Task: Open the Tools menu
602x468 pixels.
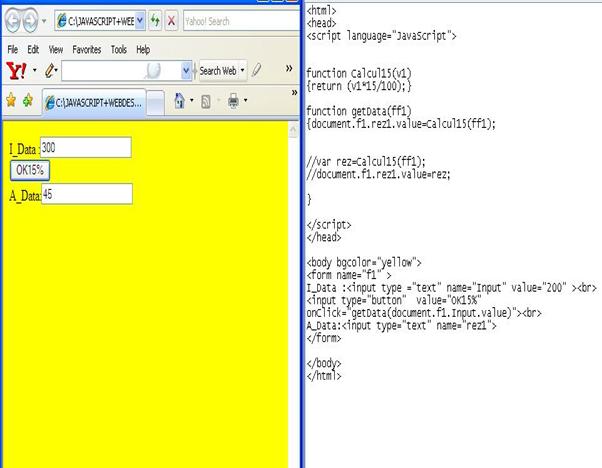Action: click(119, 50)
